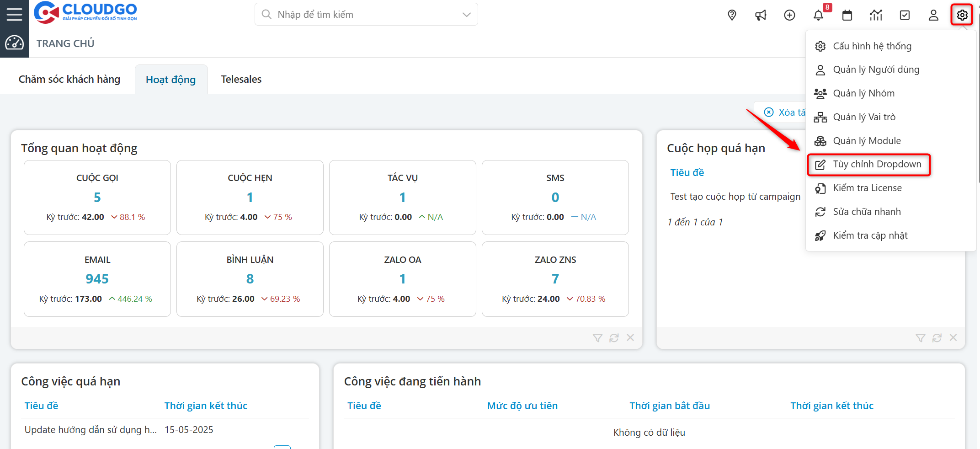980x449 pixels.
Task: Open the location pin check-in icon
Action: [732, 15]
